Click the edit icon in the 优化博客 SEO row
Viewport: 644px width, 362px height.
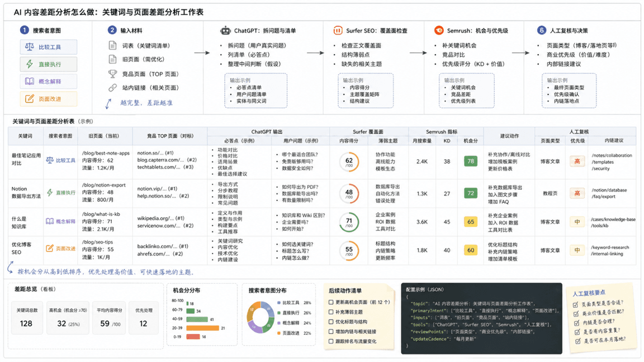point(50,248)
